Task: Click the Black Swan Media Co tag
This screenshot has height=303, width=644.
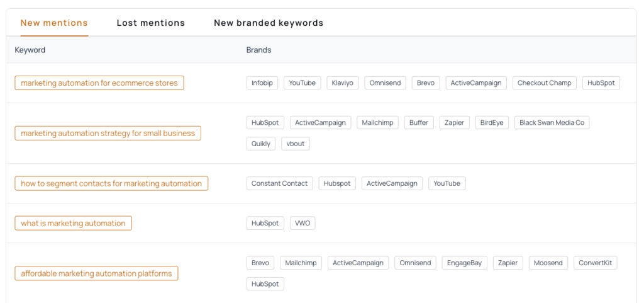Action: coord(552,123)
